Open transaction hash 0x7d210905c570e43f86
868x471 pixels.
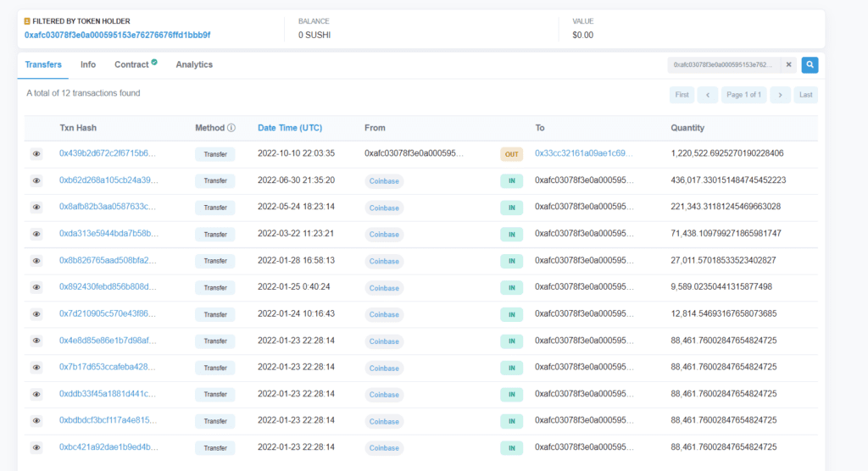[x=108, y=313]
